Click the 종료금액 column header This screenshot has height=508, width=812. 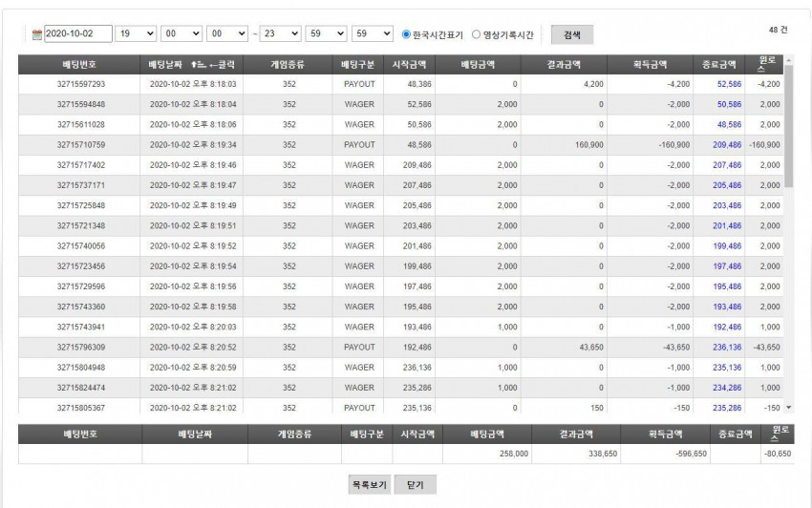click(x=718, y=65)
